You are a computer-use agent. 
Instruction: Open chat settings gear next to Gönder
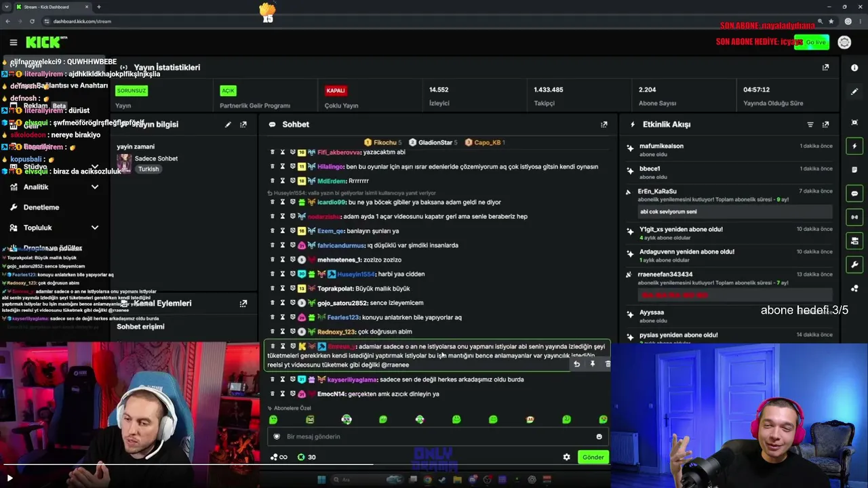(567, 457)
